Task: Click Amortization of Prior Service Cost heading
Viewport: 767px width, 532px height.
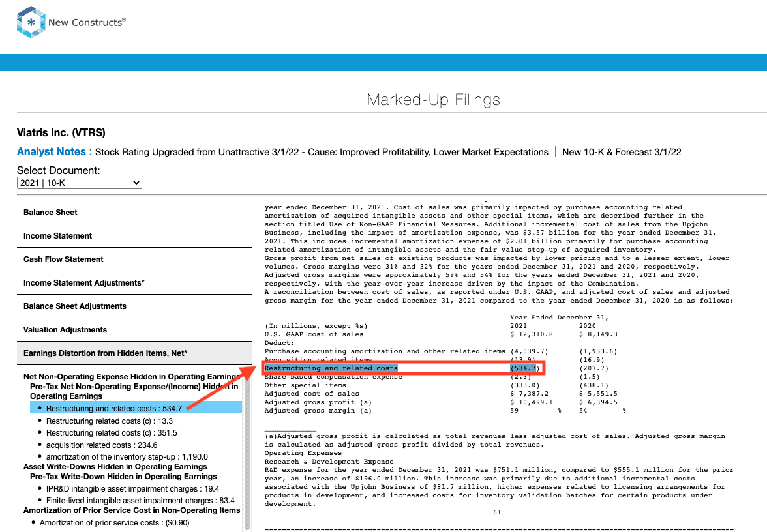Action: click(132, 510)
